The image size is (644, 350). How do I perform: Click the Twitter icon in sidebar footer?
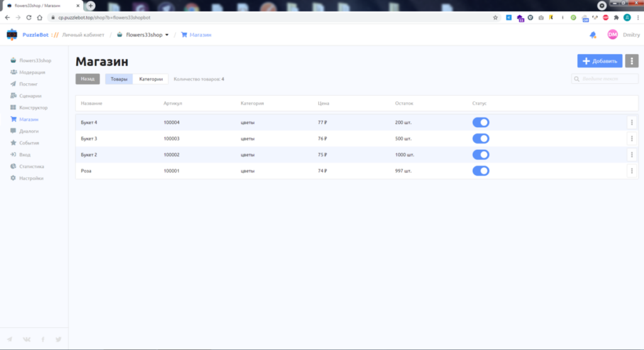click(58, 339)
